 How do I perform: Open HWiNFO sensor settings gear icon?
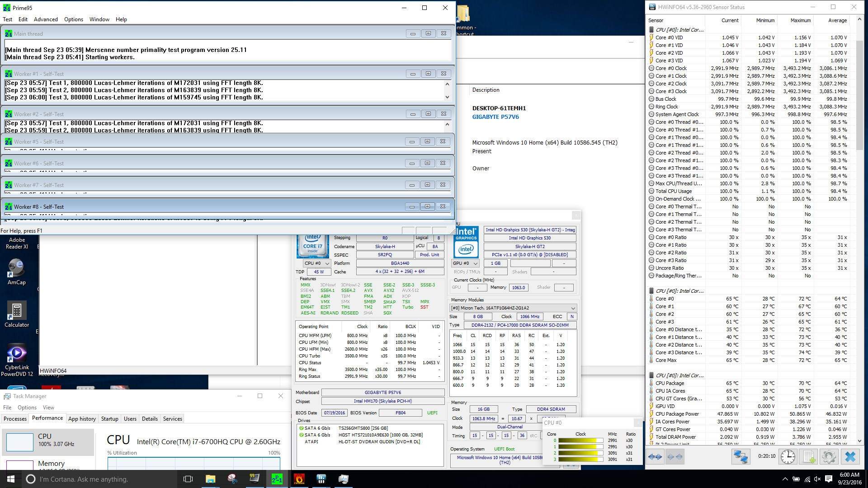click(829, 457)
